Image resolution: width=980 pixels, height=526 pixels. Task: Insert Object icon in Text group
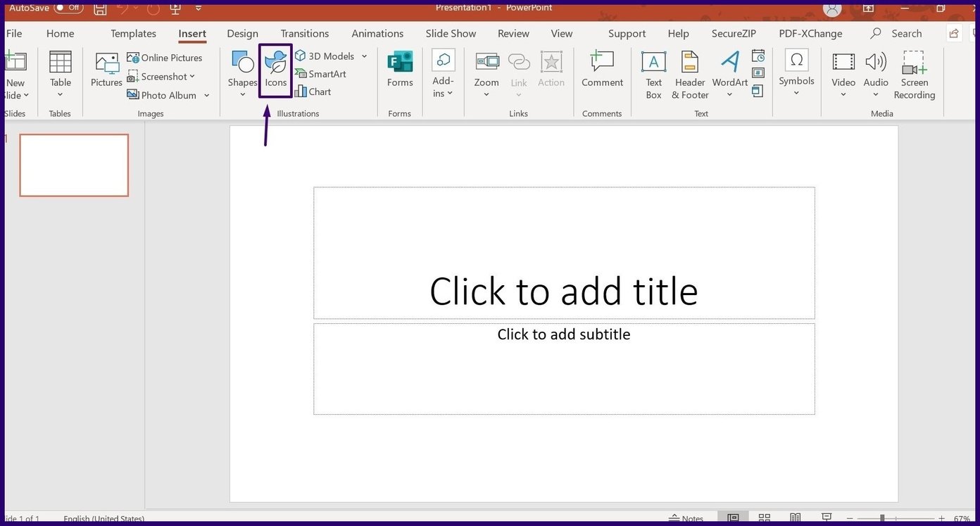758,91
